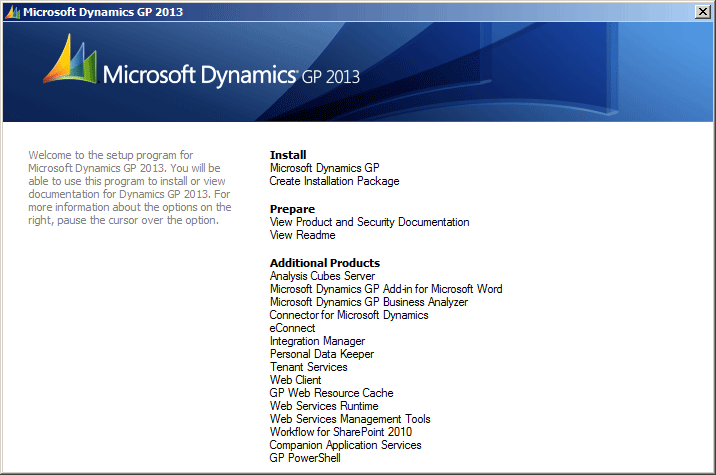Select GP Web Resource Cache
Screen dimensions: 716x475
(331, 393)
